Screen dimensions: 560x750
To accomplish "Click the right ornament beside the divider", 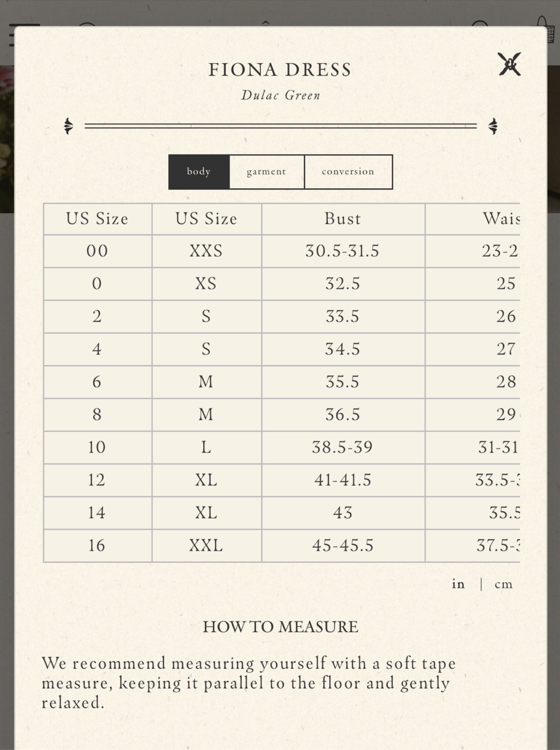I will pos(493,126).
